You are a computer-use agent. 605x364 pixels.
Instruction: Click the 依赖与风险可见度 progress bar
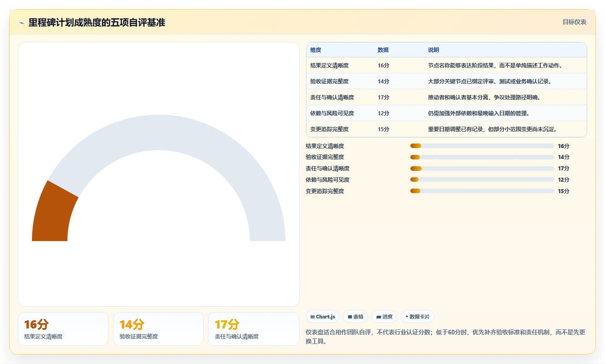coord(482,179)
